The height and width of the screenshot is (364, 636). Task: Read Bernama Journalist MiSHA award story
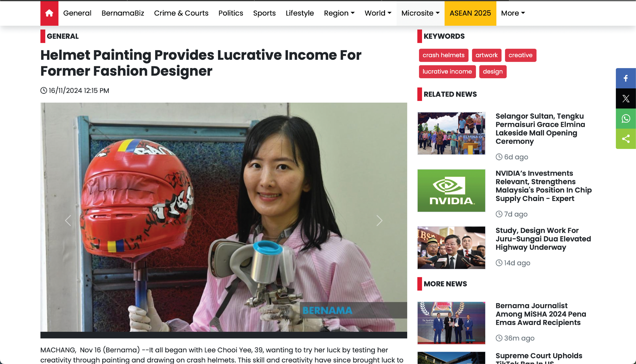(541, 314)
